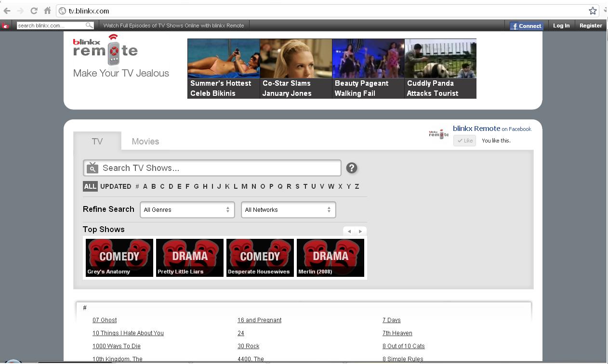Click the TV icon in search box

(93, 168)
